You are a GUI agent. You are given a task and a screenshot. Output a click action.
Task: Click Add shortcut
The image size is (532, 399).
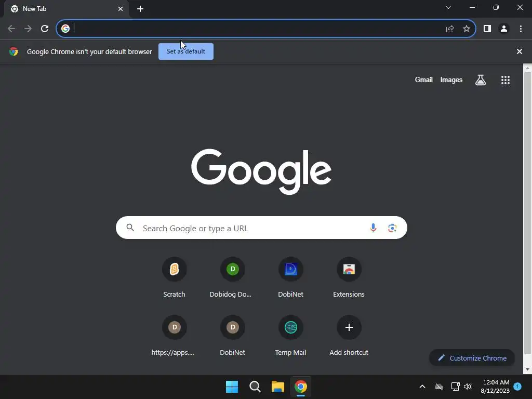(349, 336)
